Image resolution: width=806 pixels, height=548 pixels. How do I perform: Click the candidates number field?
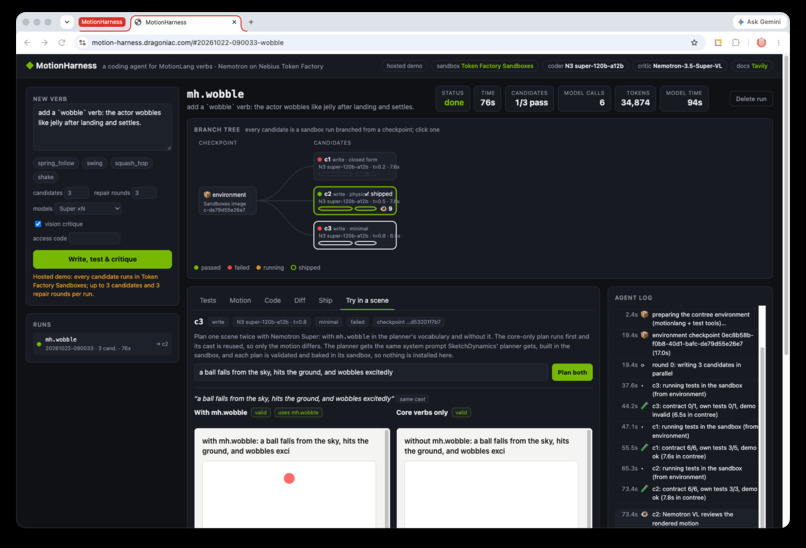[x=77, y=193]
